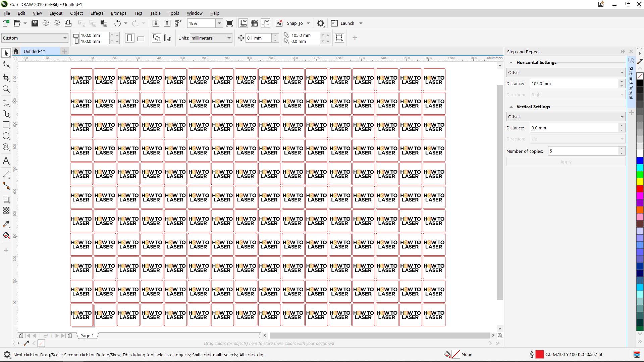The image size is (644, 362).
Task: Open the Object menu
Action: pyautogui.click(x=76, y=13)
